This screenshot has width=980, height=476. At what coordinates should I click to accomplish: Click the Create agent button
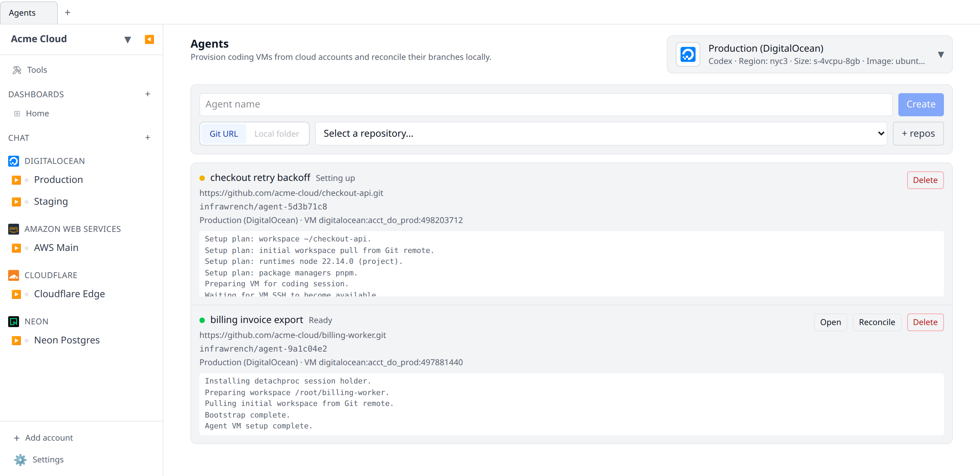[921, 105]
